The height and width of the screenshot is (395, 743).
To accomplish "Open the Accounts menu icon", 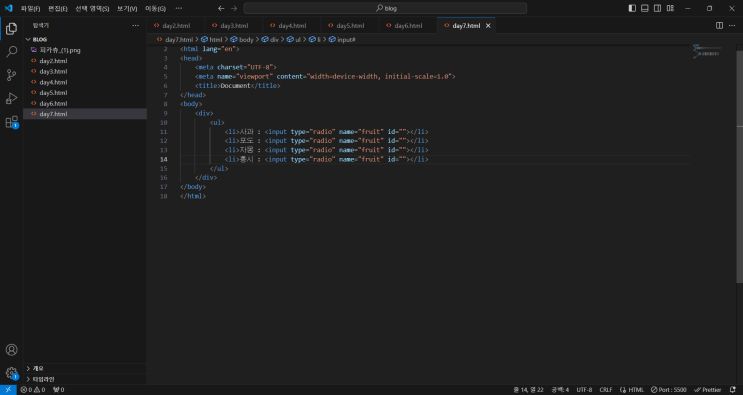I will point(11,350).
